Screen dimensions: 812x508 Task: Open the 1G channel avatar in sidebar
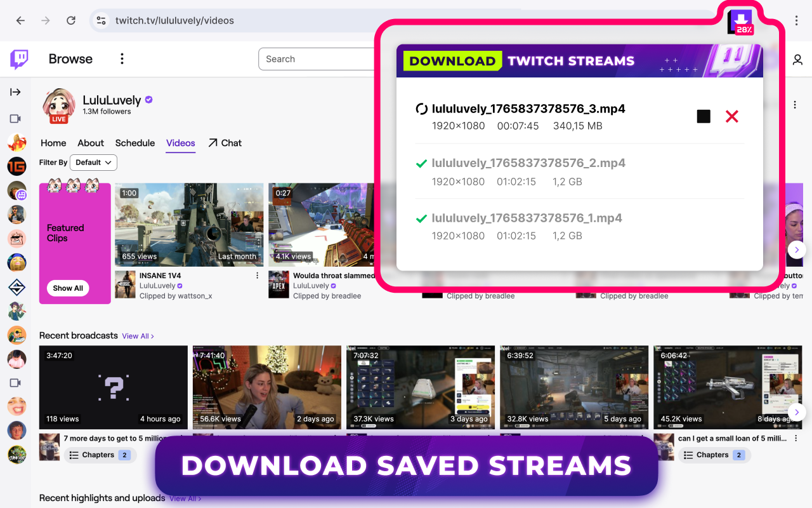pos(16,166)
